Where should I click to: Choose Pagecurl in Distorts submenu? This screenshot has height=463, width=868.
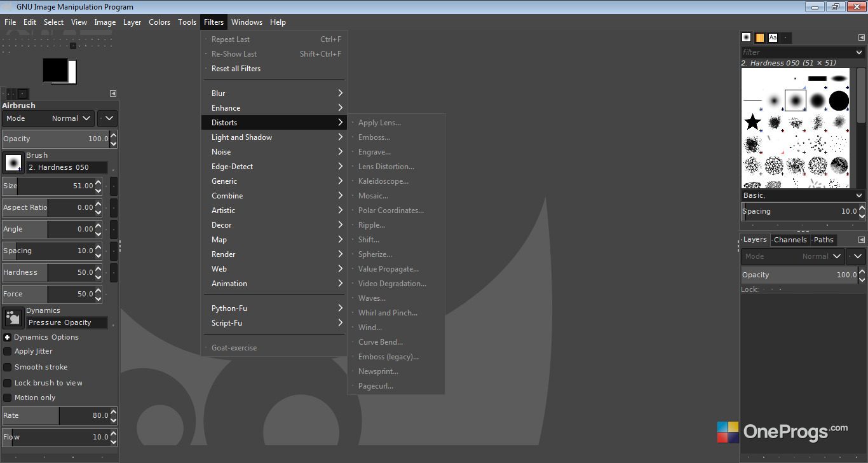(396, 385)
